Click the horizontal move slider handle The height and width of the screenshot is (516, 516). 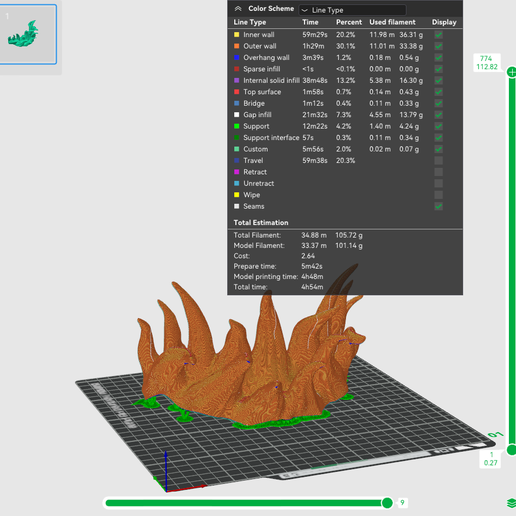pyautogui.click(x=387, y=503)
